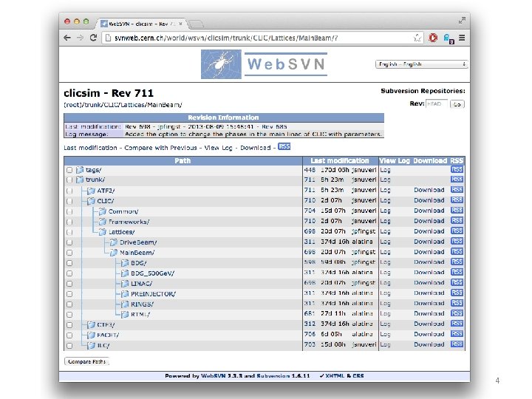
Task: Click the Rev input field
Action: [x=437, y=104]
